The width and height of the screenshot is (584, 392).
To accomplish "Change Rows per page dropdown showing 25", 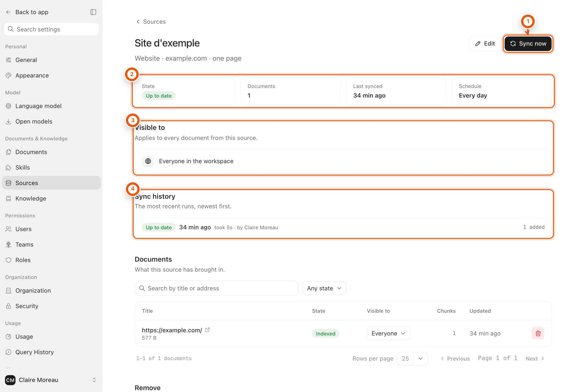I will point(412,358).
